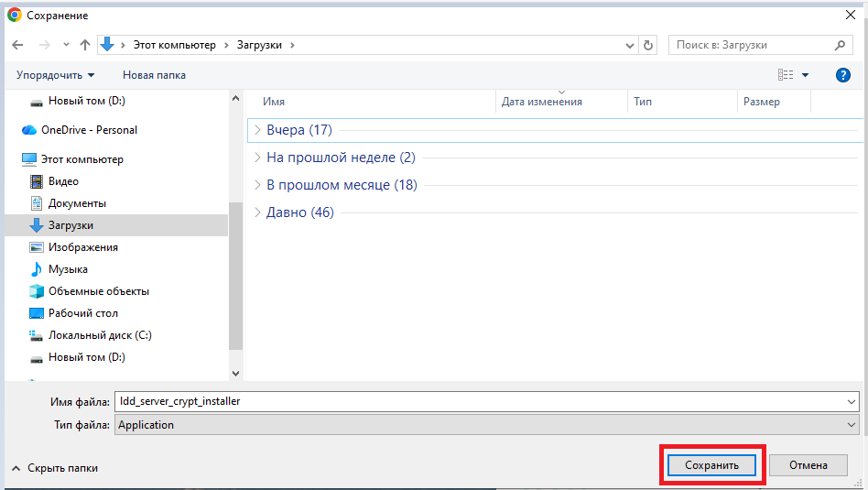
Task: Refresh the Загрузки folder view
Action: (649, 45)
